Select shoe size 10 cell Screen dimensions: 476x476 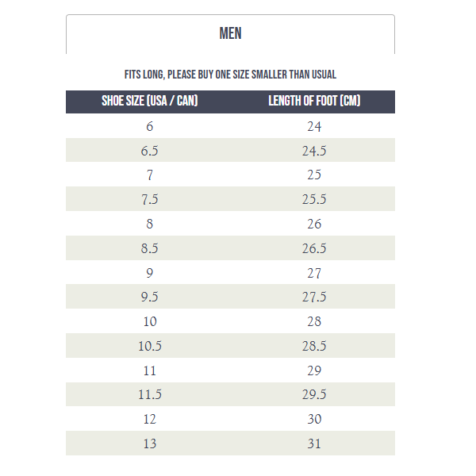[x=149, y=321]
